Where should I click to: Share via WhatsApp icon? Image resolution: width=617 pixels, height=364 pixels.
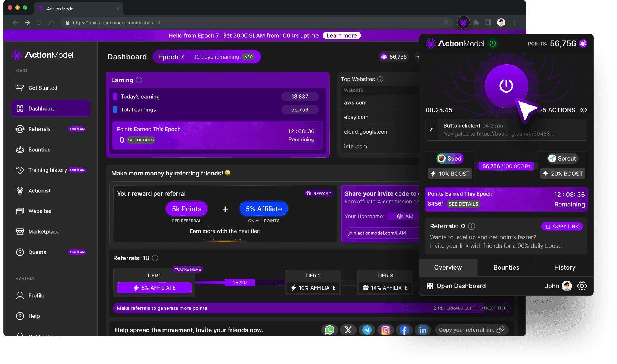tap(329, 330)
